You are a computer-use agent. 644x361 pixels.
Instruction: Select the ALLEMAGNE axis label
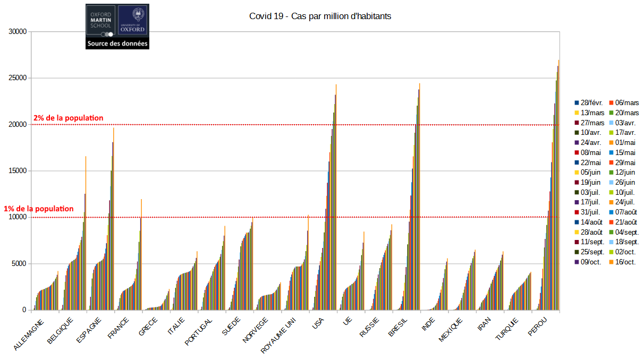[29, 334]
